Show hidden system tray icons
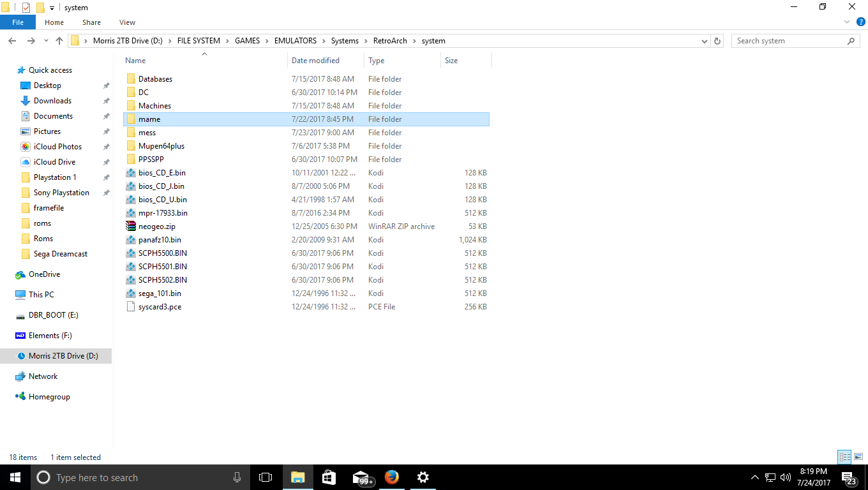Viewport: 868px width, 490px height. pyautogui.click(x=755, y=477)
